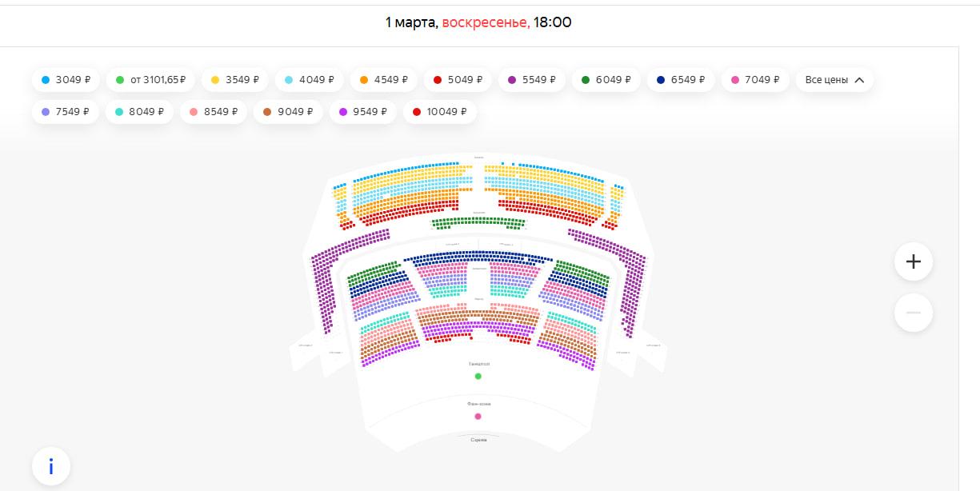This screenshot has width=980, height=491.
Task: Toggle the 3049 ₽ price filter
Action: click(x=66, y=80)
